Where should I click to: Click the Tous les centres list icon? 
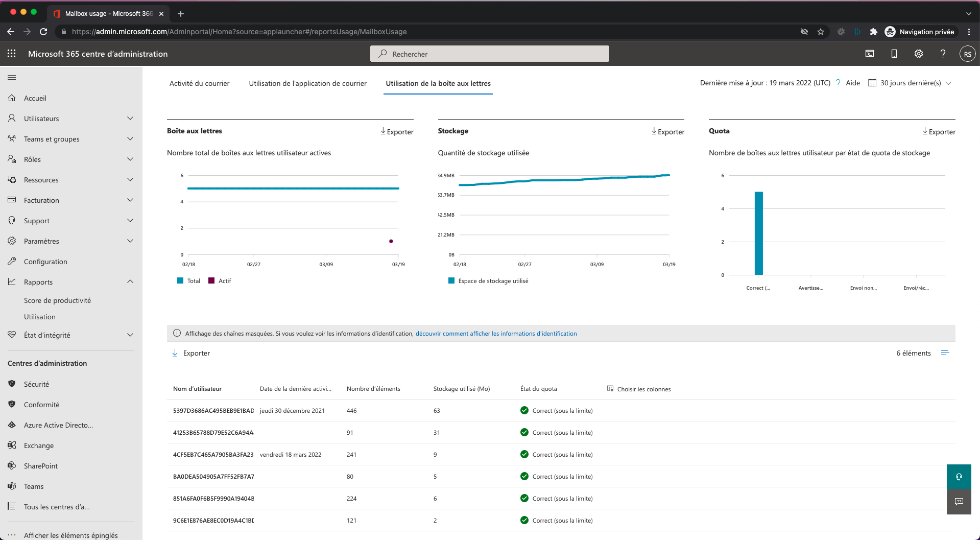[x=12, y=507]
